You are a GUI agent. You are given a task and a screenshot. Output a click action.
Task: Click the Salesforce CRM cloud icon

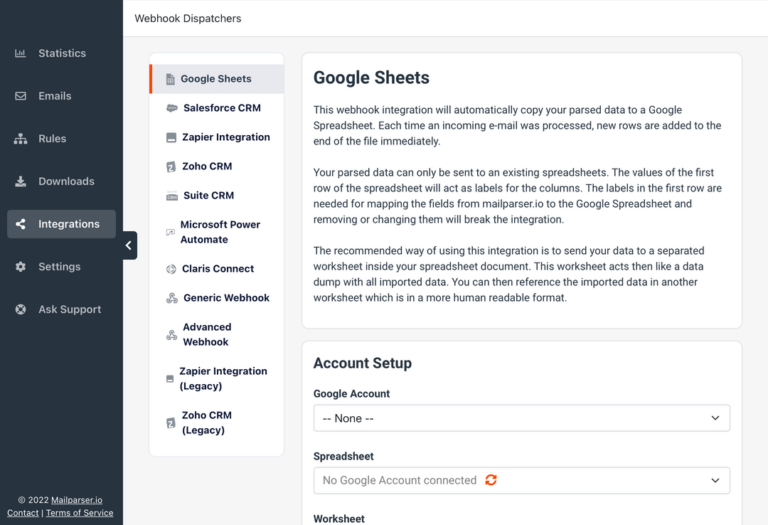pyautogui.click(x=172, y=108)
